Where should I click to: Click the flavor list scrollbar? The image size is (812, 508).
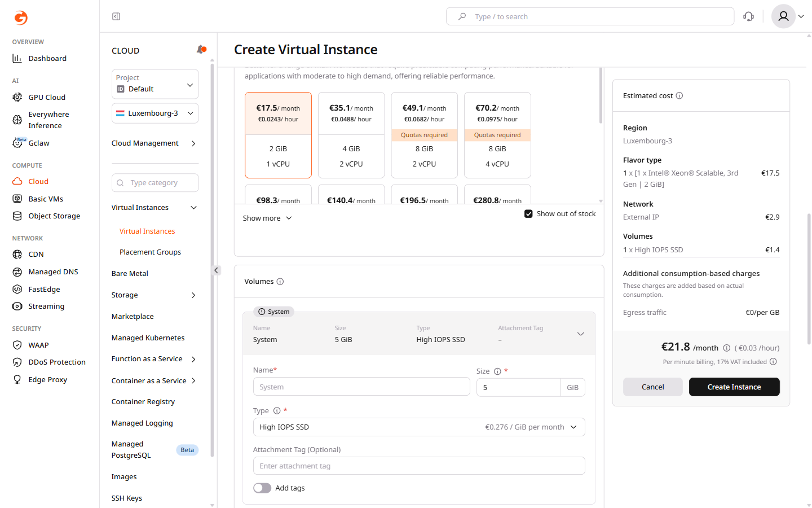(601, 96)
